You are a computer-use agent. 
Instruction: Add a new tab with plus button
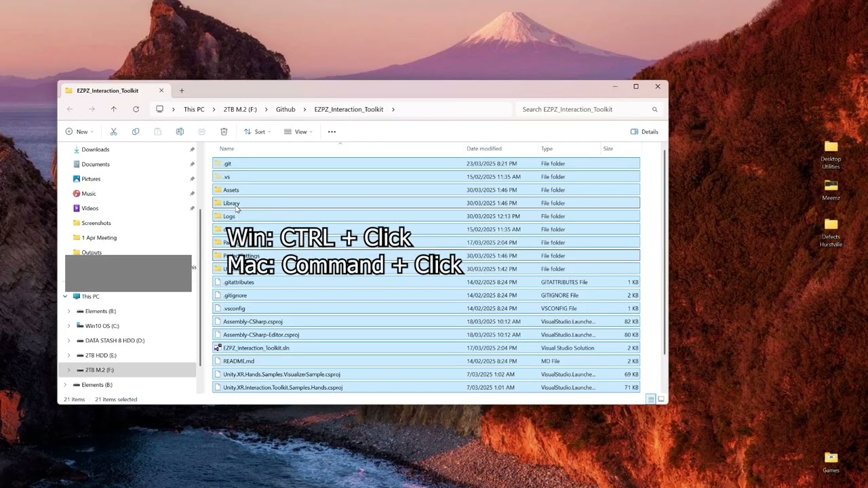181,90
